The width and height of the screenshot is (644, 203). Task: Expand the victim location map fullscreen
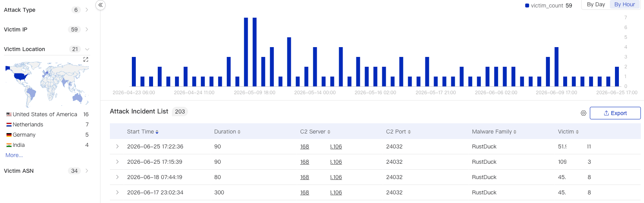point(86,59)
